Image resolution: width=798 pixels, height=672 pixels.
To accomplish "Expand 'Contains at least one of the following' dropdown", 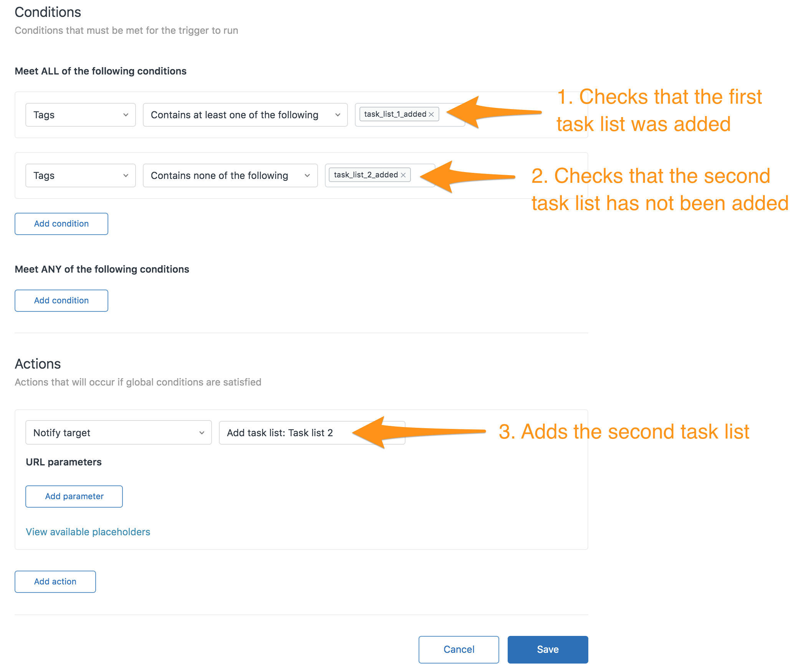I will tap(245, 115).
